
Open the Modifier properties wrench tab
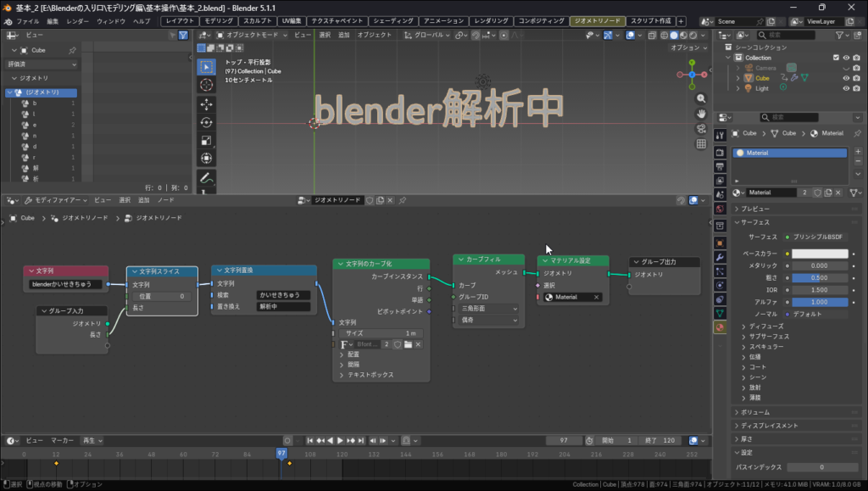720,258
